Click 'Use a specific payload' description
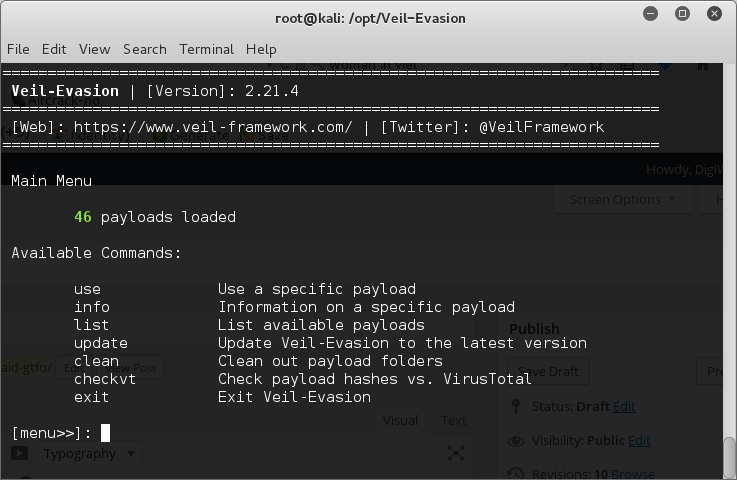Screen dimensions: 737x480 coord(317,289)
